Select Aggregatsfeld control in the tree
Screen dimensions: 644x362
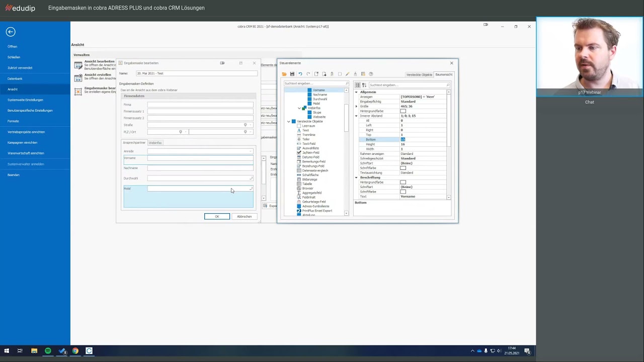tap(311, 193)
